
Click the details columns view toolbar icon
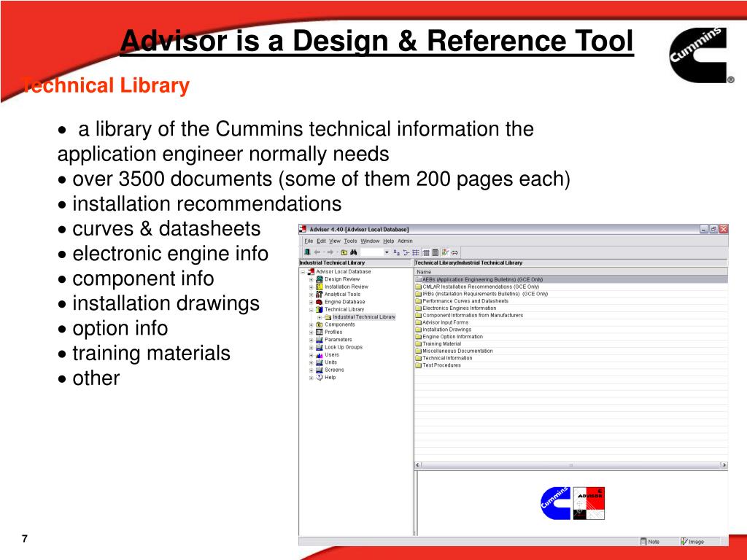click(x=426, y=252)
